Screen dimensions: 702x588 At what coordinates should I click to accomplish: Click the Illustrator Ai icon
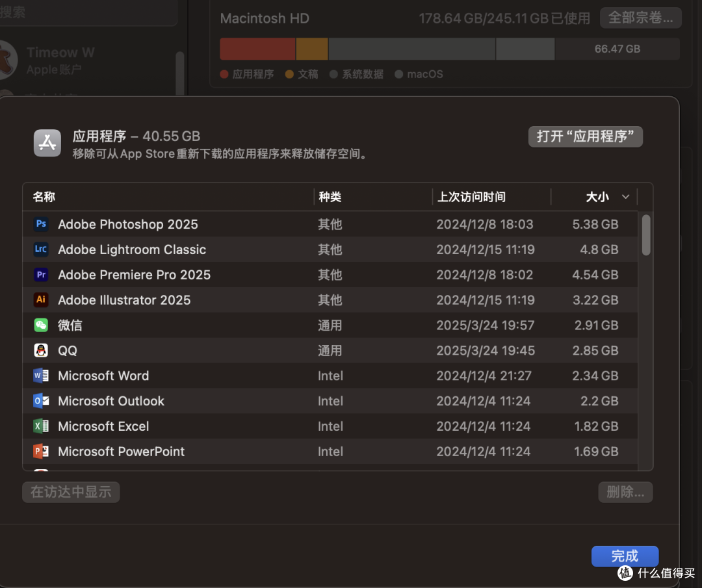41,300
